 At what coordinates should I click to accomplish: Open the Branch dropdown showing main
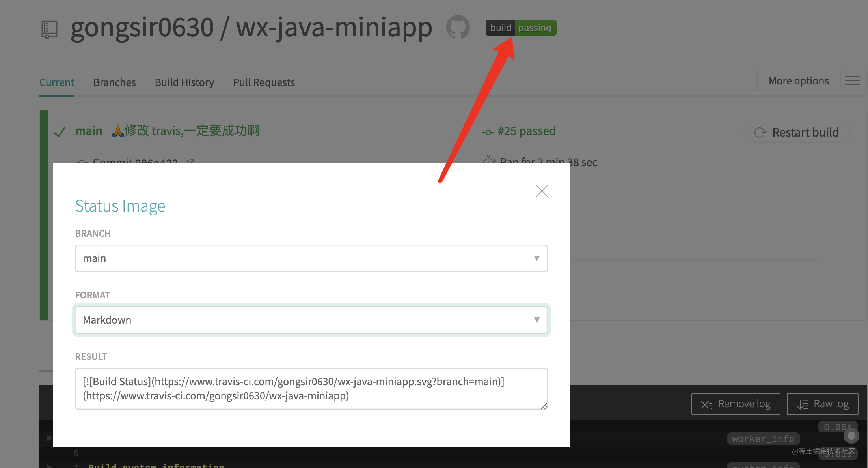311,258
